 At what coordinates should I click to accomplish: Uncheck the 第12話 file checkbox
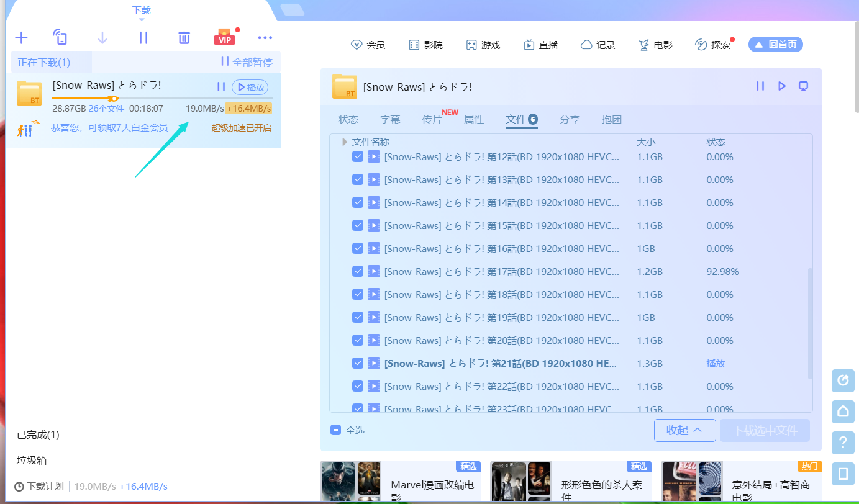point(358,157)
